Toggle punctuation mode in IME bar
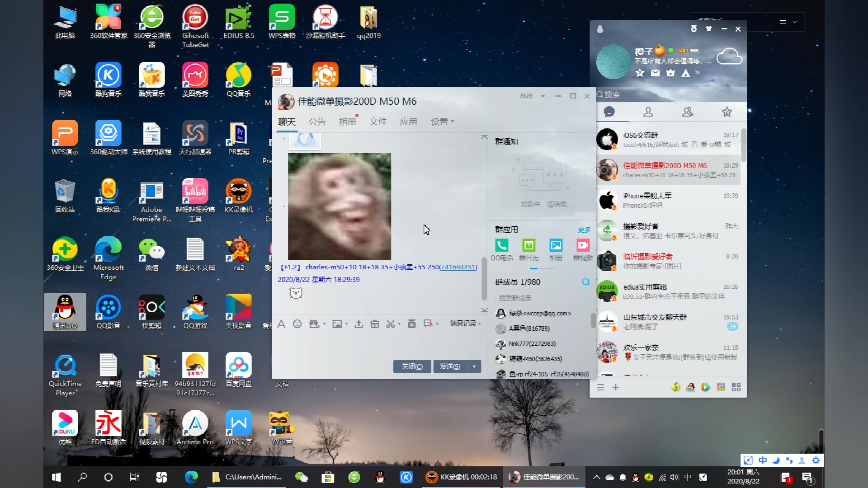 pyautogui.click(x=789, y=460)
